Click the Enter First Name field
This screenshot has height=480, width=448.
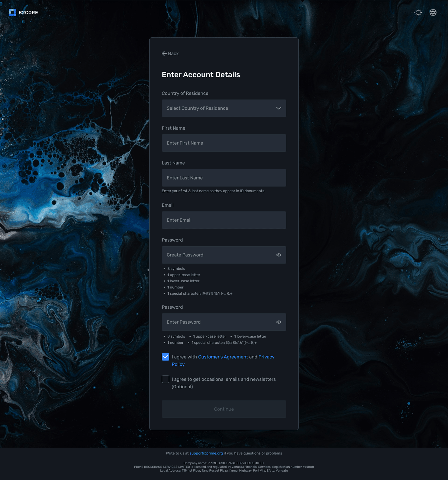tap(224, 143)
